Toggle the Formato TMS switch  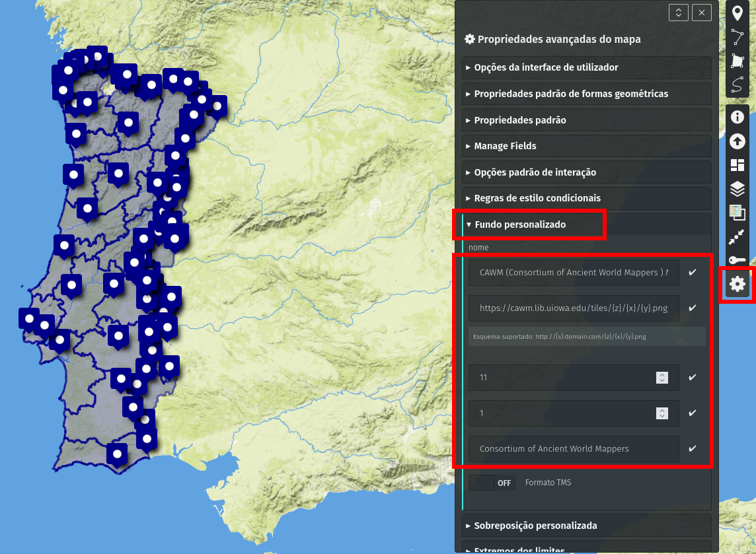click(492, 483)
